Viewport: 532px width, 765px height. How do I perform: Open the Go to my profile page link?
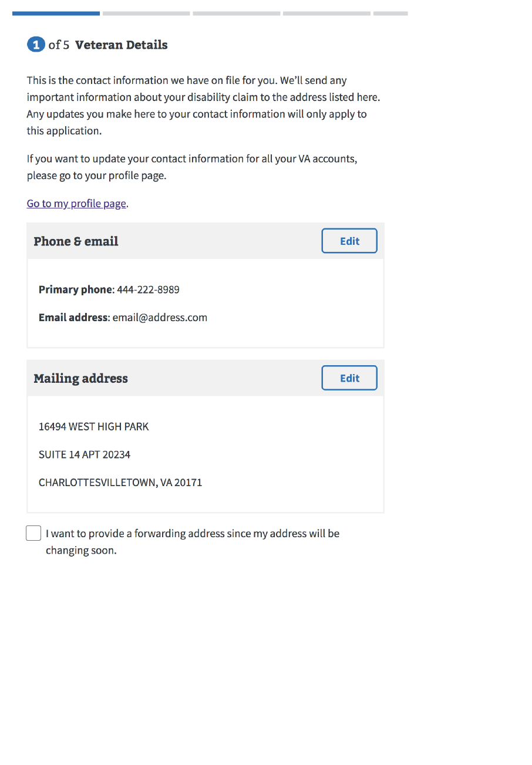tap(76, 204)
